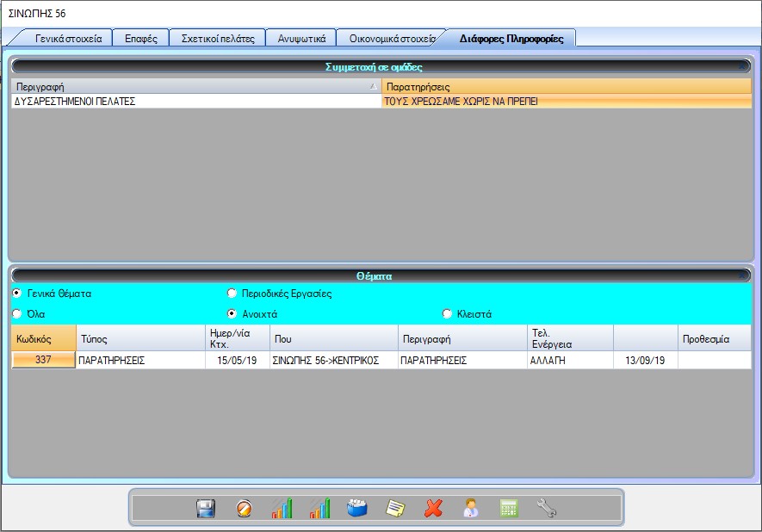Click the blue box archive icon

(357, 508)
